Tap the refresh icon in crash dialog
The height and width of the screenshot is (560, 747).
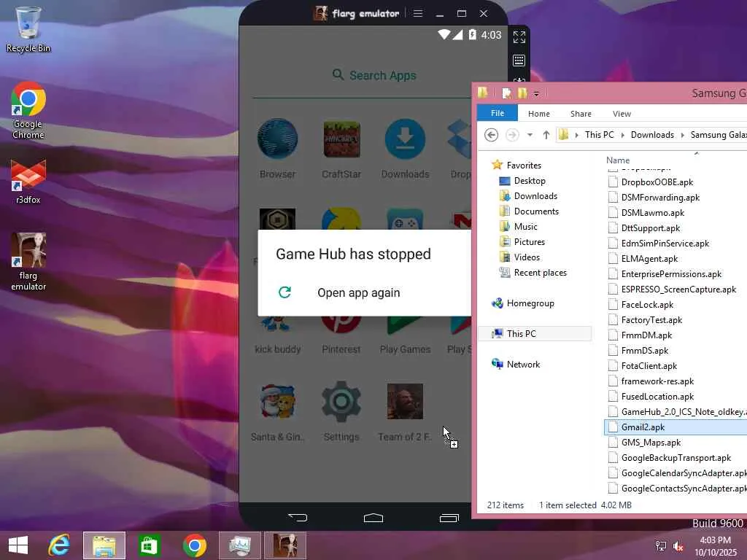click(x=285, y=292)
